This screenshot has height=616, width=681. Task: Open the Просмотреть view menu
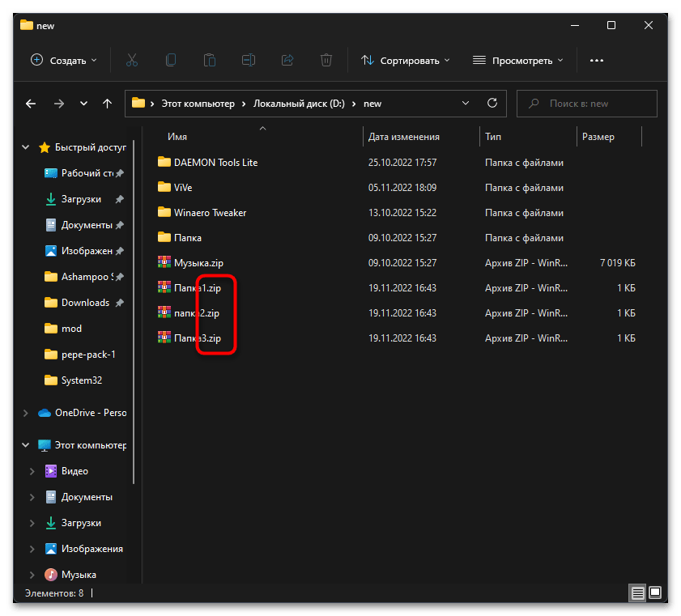click(x=517, y=60)
